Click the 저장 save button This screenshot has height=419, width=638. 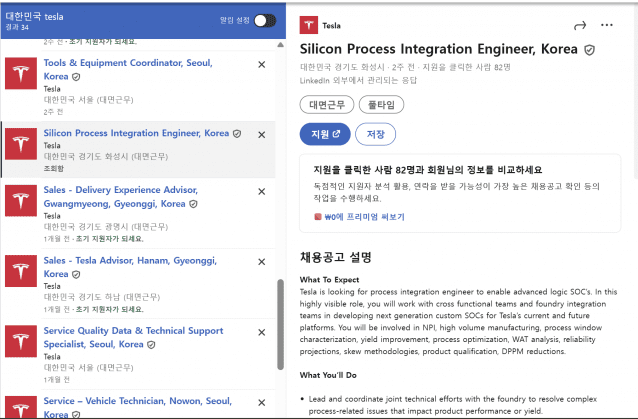coord(375,134)
